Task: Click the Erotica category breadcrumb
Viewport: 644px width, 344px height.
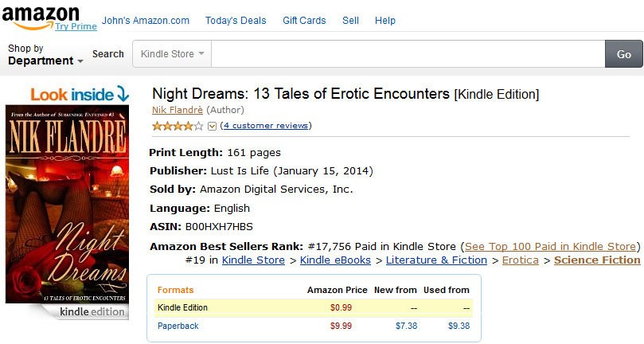Action: coord(520,260)
